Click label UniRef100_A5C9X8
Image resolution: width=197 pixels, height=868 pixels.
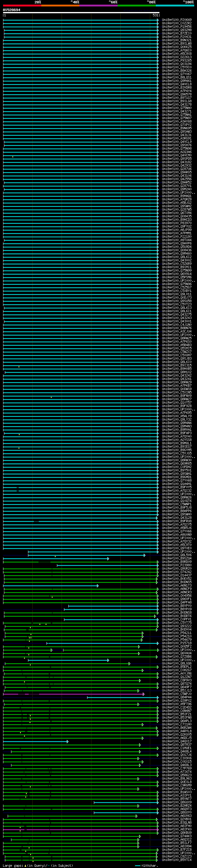pos(177,54)
